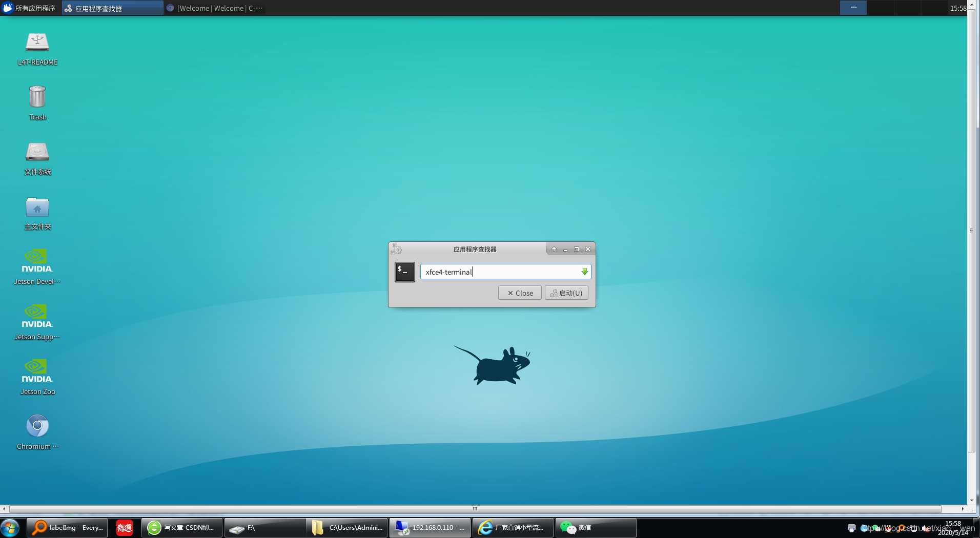Screen dimensions: 980x538
Task: Click the horizontal scrollbar of remote window
Action: click(475, 509)
